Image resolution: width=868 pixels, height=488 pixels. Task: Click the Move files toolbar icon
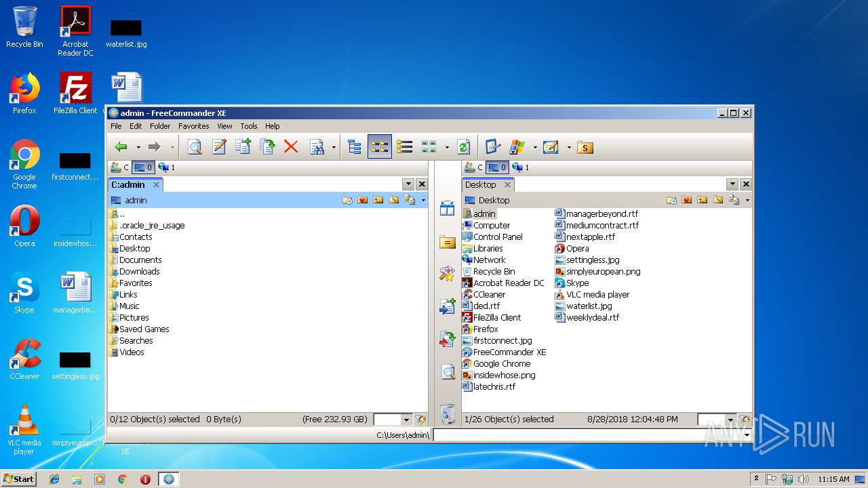click(x=267, y=147)
